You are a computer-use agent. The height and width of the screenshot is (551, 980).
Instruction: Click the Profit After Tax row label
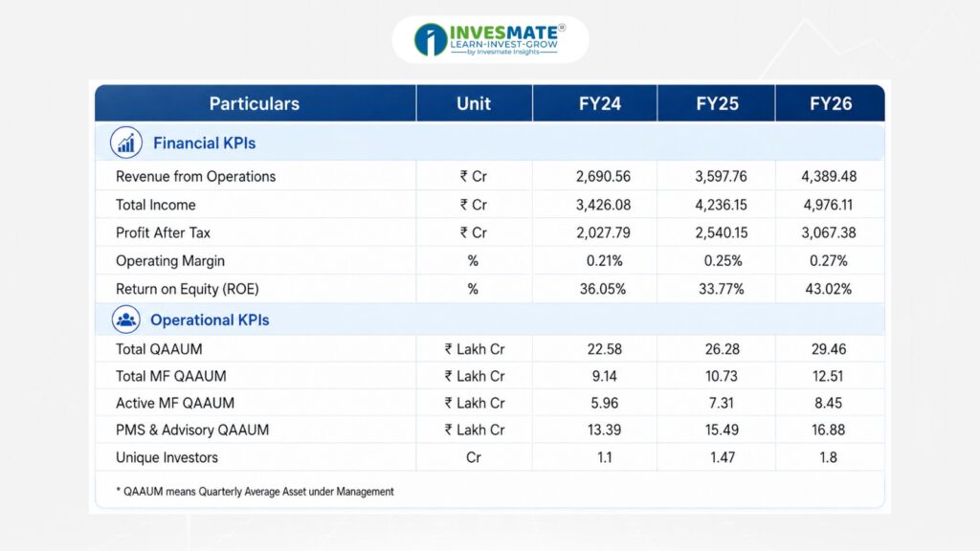coord(163,233)
